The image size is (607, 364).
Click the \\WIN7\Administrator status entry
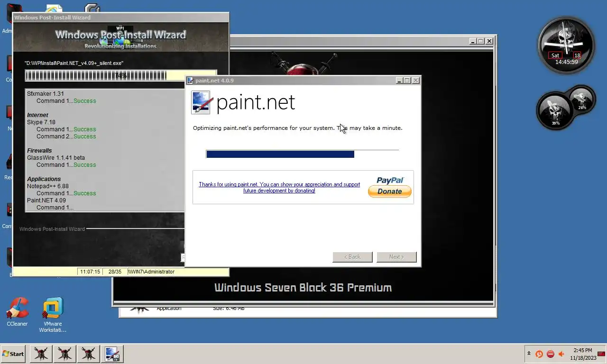(x=151, y=272)
